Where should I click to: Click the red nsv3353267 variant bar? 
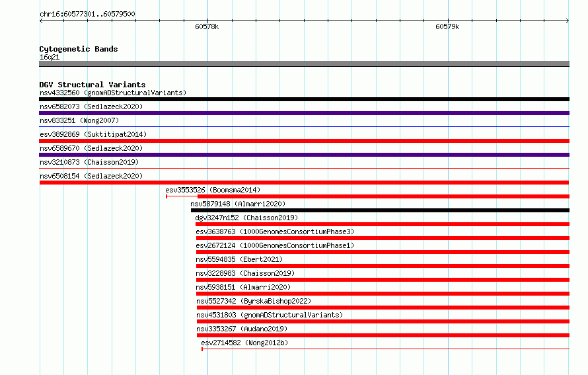pyautogui.click(x=383, y=335)
